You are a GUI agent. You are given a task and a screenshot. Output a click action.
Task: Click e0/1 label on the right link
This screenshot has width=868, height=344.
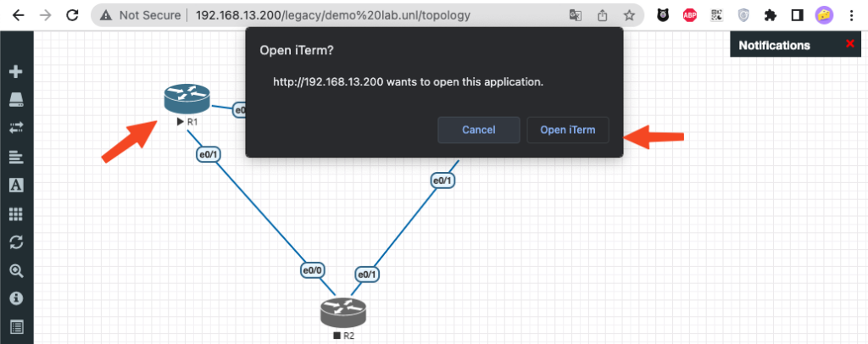pyautogui.click(x=442, y=180)
